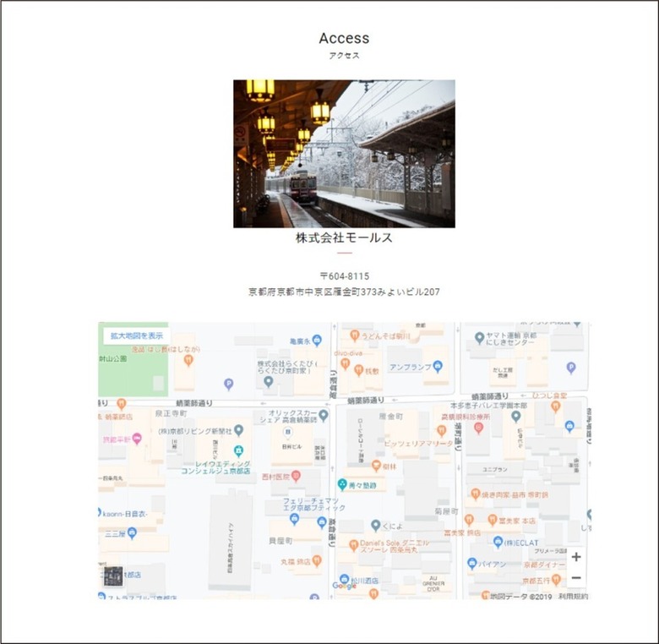Select the うどんそば restaurant pin
The image size is (659, 644).
click(354, 335)
